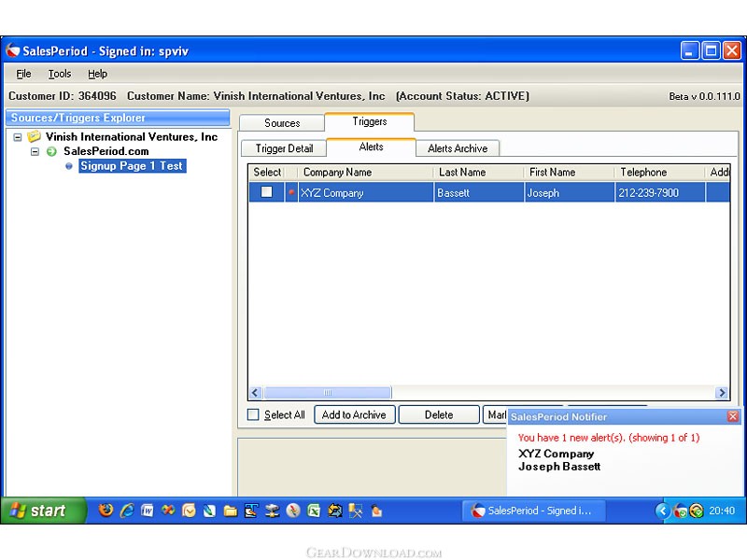Viewport: 747px width, 560px height.
Task: Click the left arrow of horizontal scrollbar
Action: click(255, 393)
